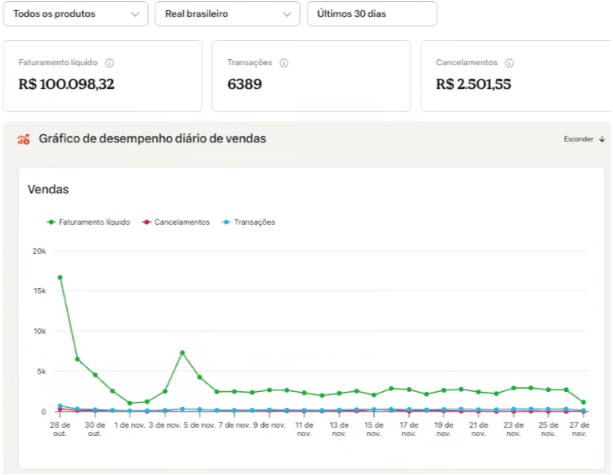Screen dimensions: 613x475
Task: Click the green legend marker for Faturamento líquido
Action: [51, 222]
